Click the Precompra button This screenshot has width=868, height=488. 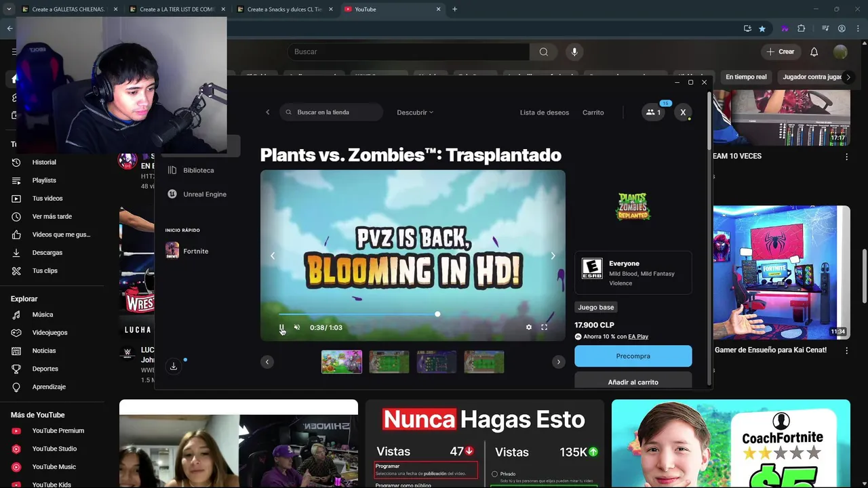[x=633, y=356]
